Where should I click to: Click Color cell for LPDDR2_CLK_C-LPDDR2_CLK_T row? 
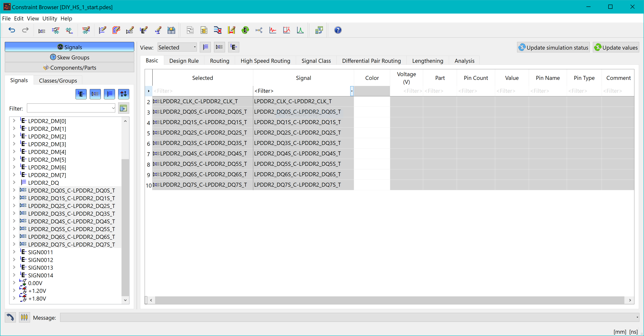[x=372, y=101]
